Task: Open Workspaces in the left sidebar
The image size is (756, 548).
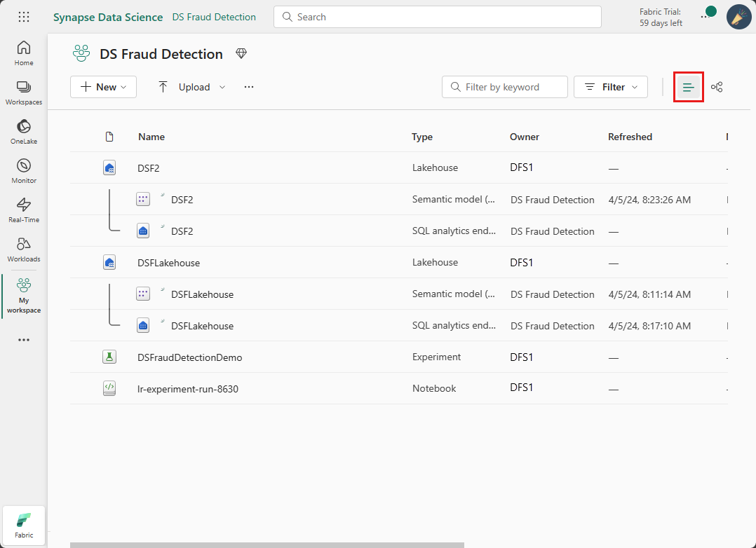Action: click(x=24, y=93)
